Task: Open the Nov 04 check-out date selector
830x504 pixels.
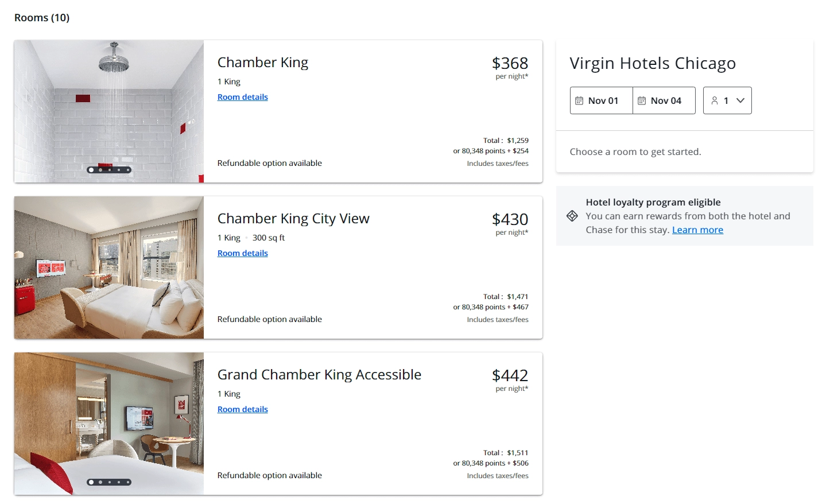Action: [x=664, y=100]
